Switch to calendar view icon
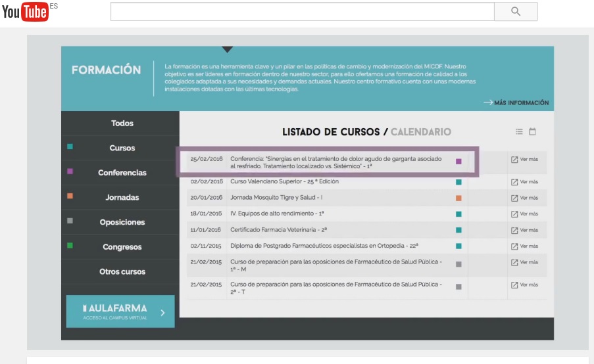This screenshot has height=364, width=594. (532, 132)
